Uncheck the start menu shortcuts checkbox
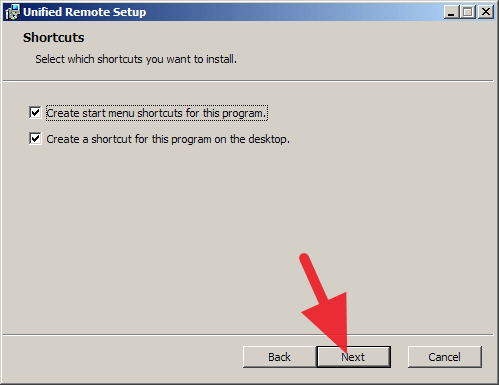Viewport: 499px width, 385px height. (x=35, y=113)
